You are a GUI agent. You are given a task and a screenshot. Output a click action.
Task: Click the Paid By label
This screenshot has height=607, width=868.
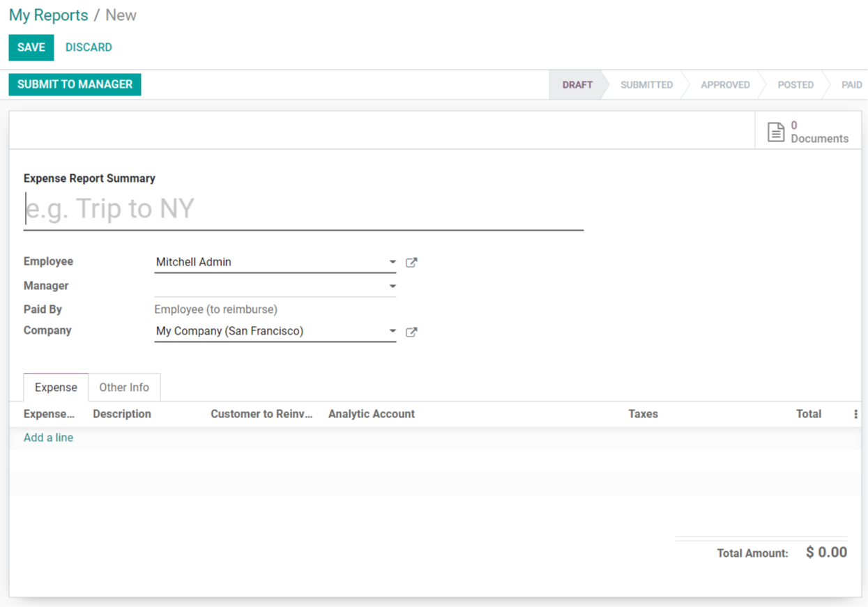click(x=43, y=309)
